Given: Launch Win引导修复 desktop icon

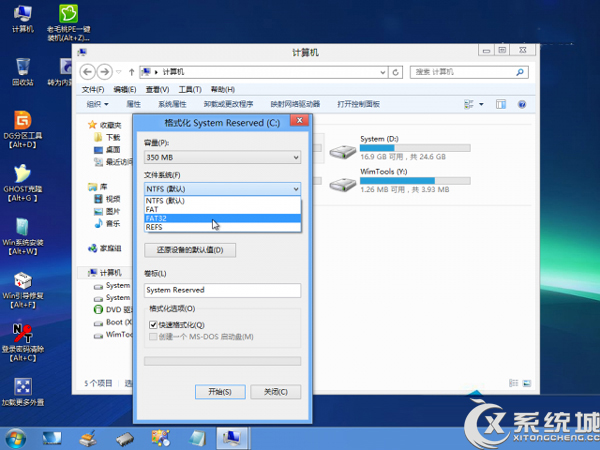Looking at the screenshot, I should click(x=23, y=290).
